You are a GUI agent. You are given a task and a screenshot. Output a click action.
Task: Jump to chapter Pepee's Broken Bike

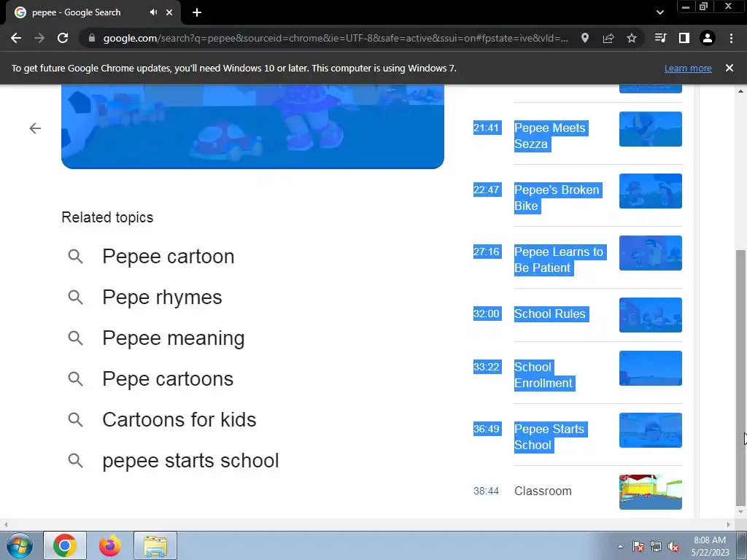pyautogui.click(x=558, y=198)
